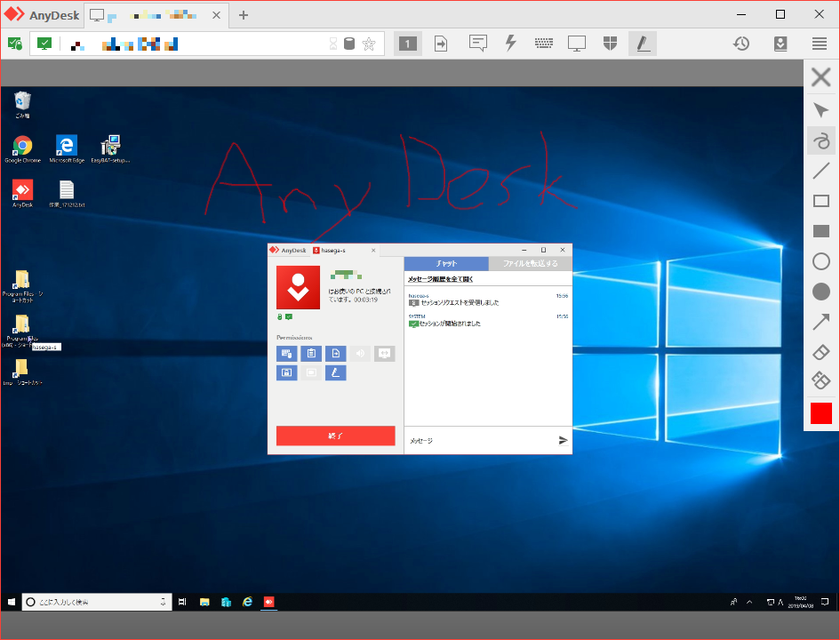Open the red drawing color swatch
The image size is (840, 640).
pyautogui.click(x=820, y=413)
